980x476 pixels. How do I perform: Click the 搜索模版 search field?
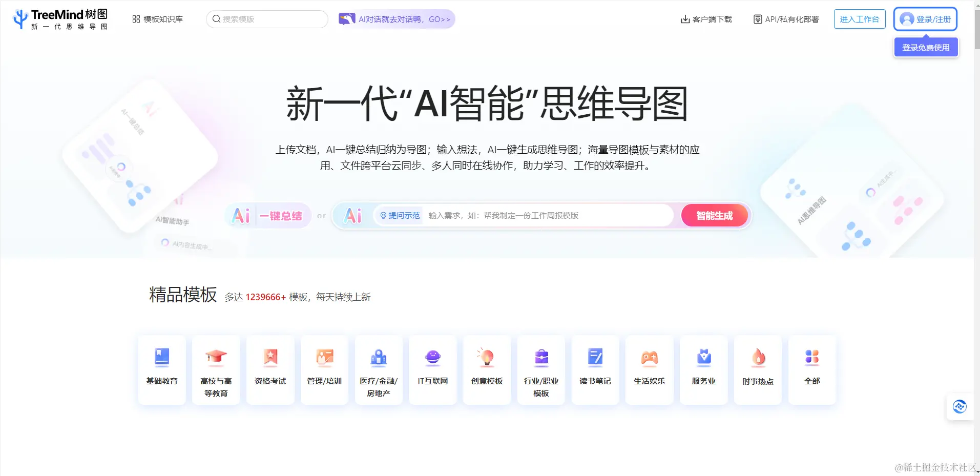267,19
